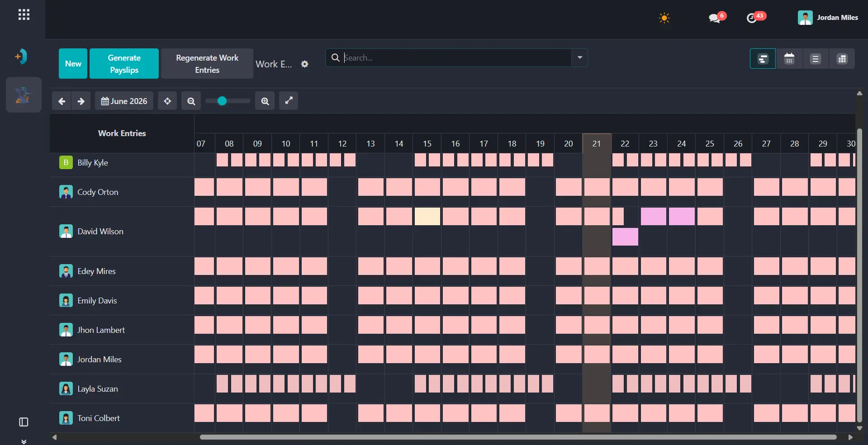This screenshot has height=445, width=868.
Task: Open the apps grid menu
Action: [24, 15]
